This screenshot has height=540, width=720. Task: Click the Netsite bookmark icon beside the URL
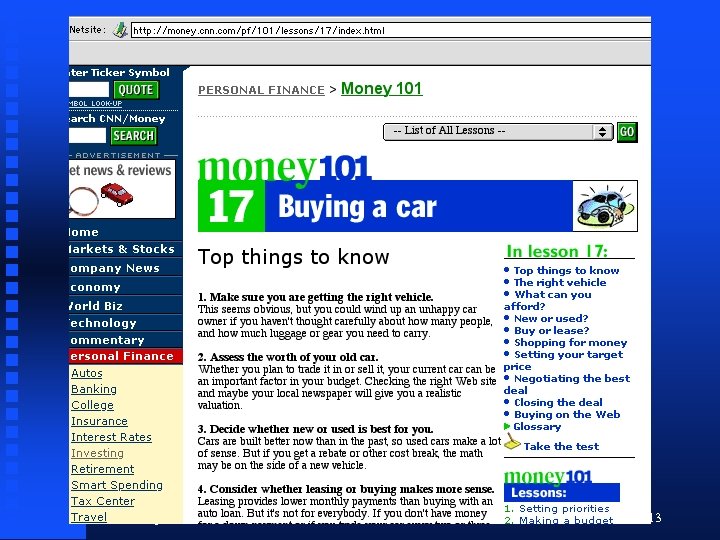click(120, 30)
